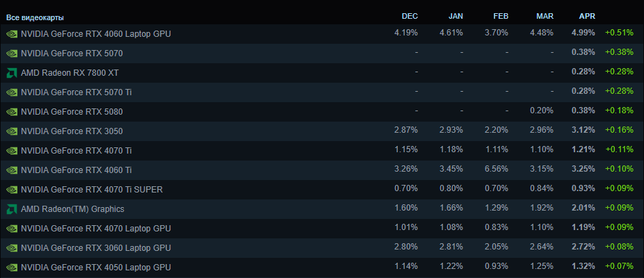Viewport: 644px width, 278px height.
Task: Open NVIDIA GeForce RTX 4070 Ti entry
Action: pyautogui.click(x=77, y=150)
